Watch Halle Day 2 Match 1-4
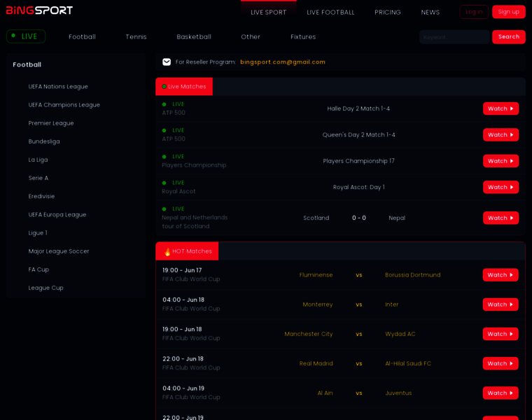This screenshot has height=420, width=532. [x=500, y=108]
